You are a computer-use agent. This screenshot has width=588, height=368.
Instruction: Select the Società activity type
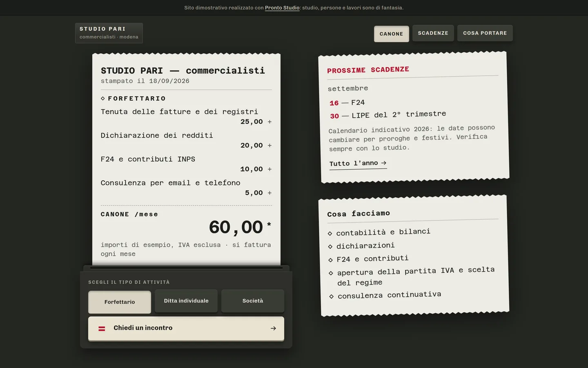[x=253, y=301]
